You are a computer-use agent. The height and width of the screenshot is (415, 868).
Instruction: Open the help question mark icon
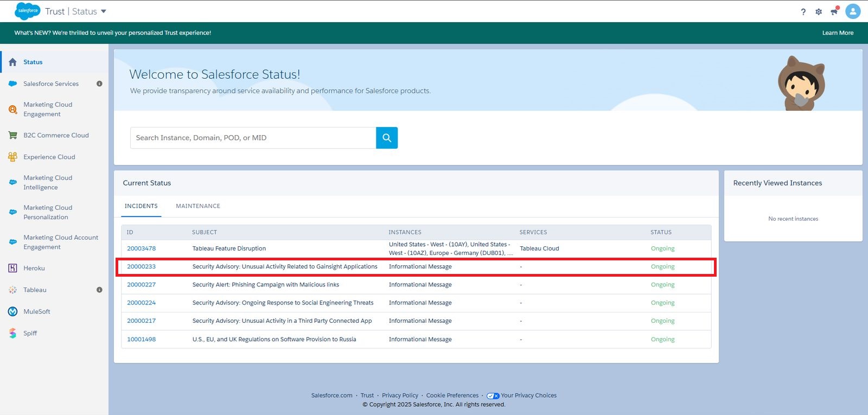click(x=803, y=11)
